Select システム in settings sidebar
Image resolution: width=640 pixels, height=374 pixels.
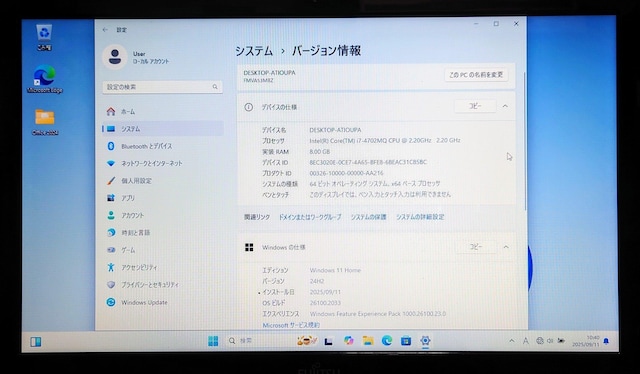[162, 129]
